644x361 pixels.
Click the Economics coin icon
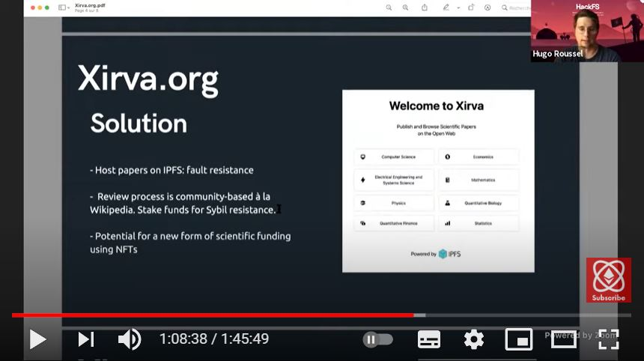tap(448, 157)
